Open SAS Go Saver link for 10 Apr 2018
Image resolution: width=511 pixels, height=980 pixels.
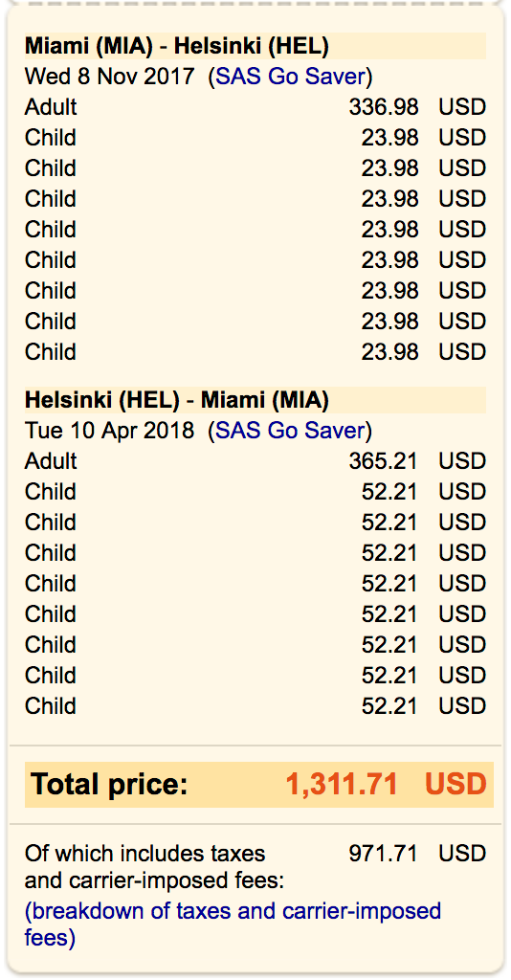point(290,430)
